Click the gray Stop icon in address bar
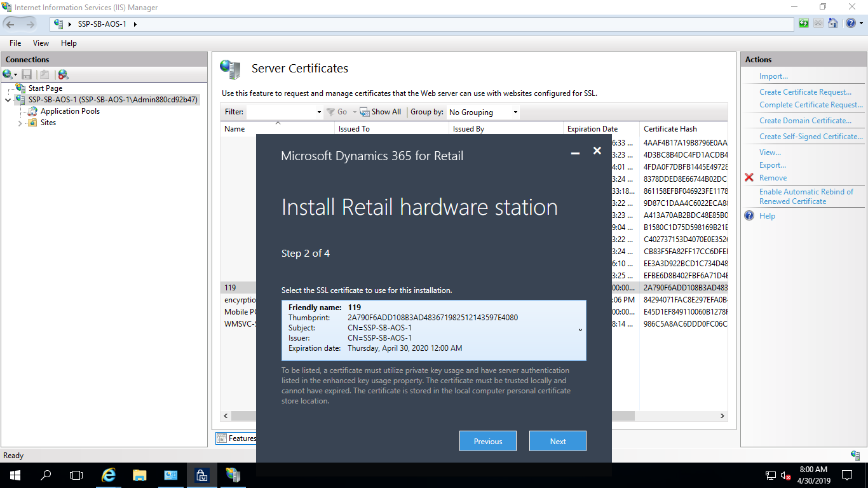868x488 pixels. 817,24
